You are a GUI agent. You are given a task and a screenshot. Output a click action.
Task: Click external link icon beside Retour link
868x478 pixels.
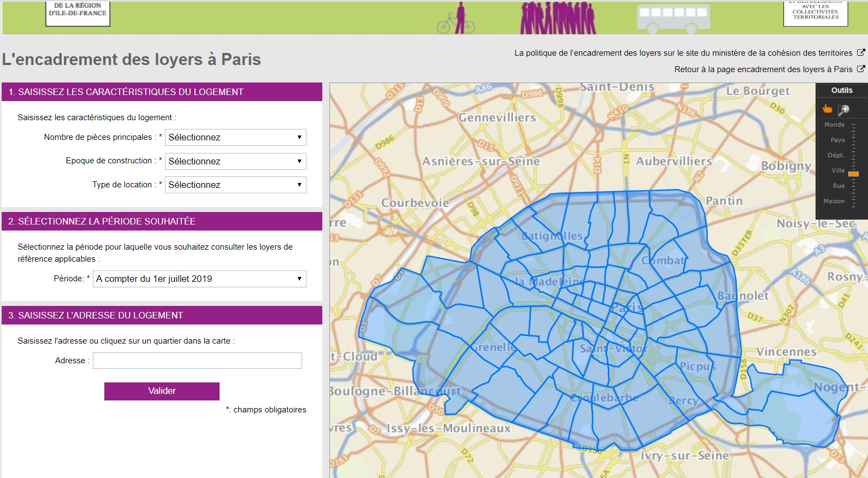(x=861, y=69)
